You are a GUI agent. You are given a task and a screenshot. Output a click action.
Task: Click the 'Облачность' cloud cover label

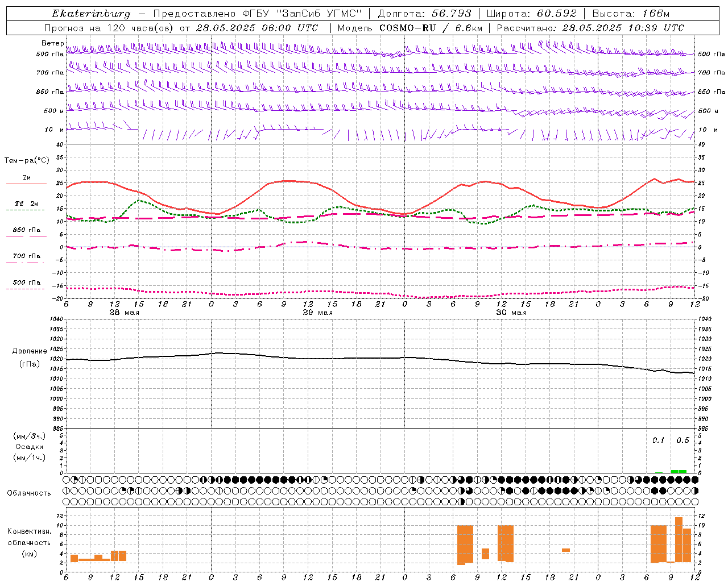tap(29, 493)
